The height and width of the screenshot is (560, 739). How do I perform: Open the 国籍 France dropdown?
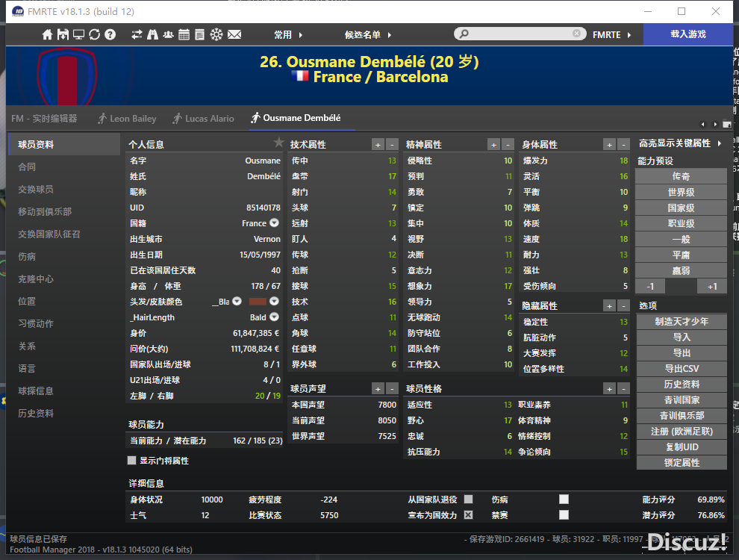pos(274,223)
